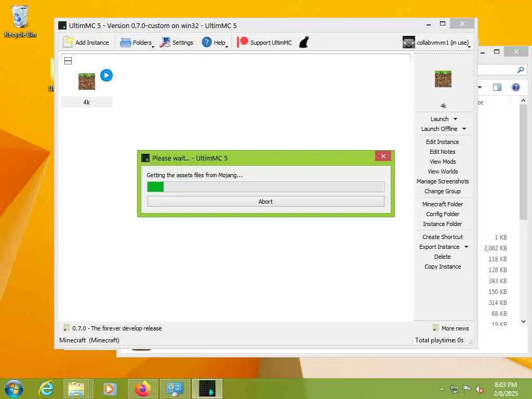The image size is (532, 399).
Task: Click the 2,082 KB size cell in Explorer
Action: point(495,248)
